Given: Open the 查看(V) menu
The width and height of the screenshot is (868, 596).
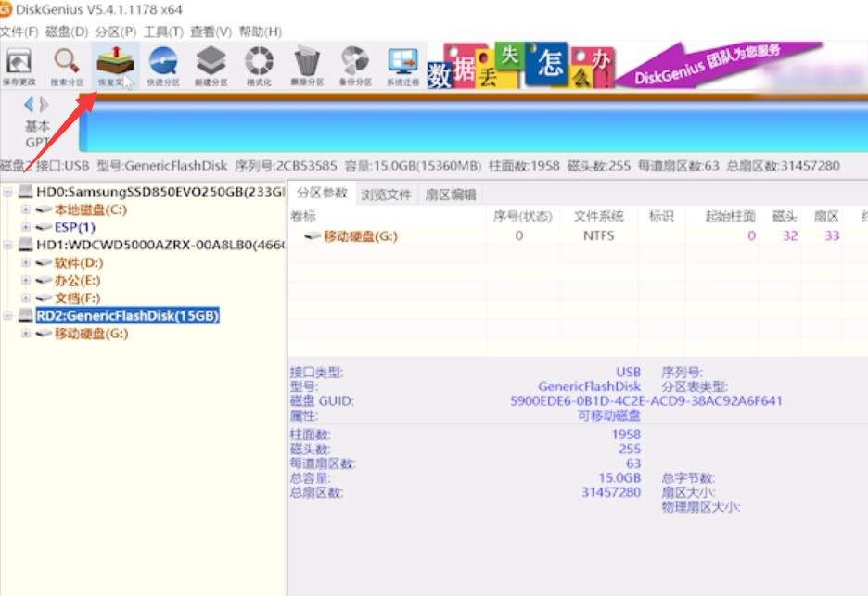Looking at the screenshot, I should [x=211, y=32].
